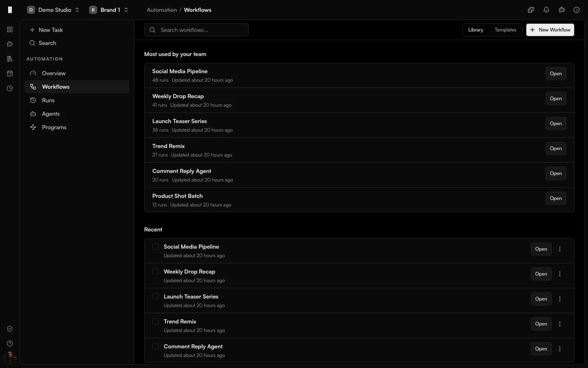The image size is (588, 368).
Task: Open the pie chart analytics icon in the icon rail
Action: pyautogui.click(x=10, y=88)
